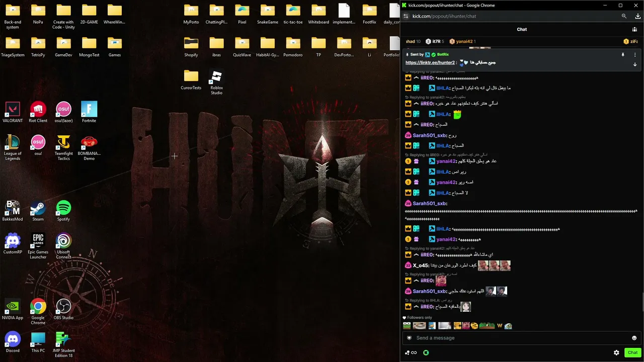Screen dimensions: 644x362
Task: Launch the Riot Client shortcut
Action: tap(38, 113)
